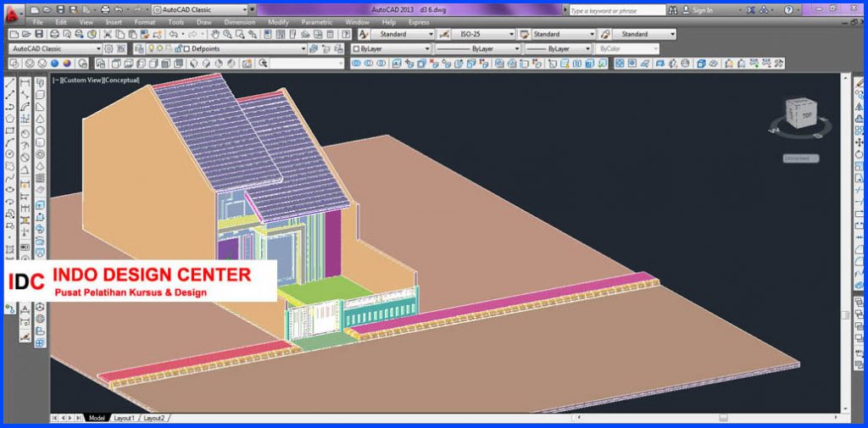The width and height of the screenshot is (868, 428).
Task: Click the Layer Previous icon
Action: 325,48
